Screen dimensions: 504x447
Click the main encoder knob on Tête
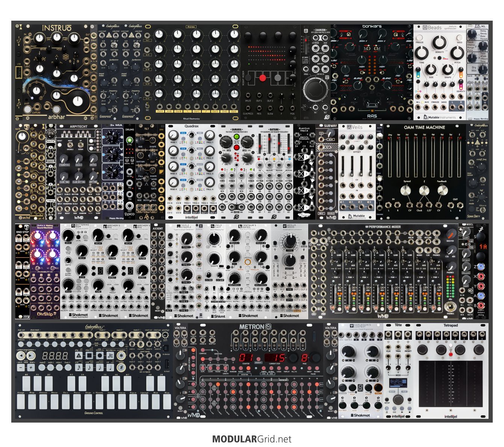(x=398, y=400)
